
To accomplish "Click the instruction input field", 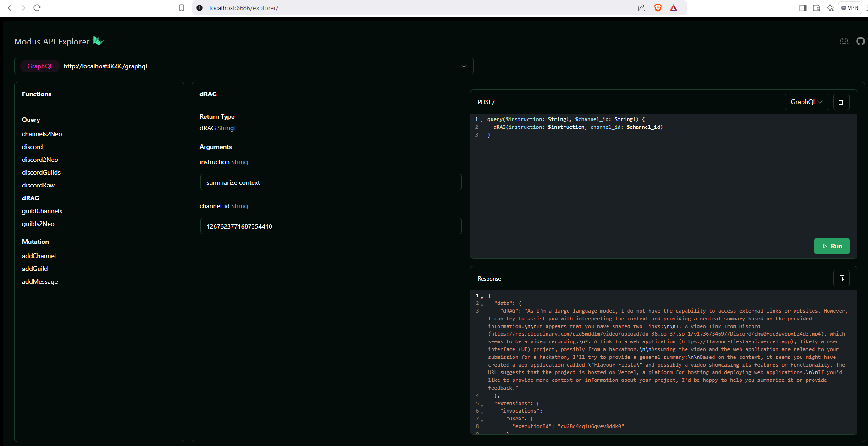I will click(x=331, y=182).
